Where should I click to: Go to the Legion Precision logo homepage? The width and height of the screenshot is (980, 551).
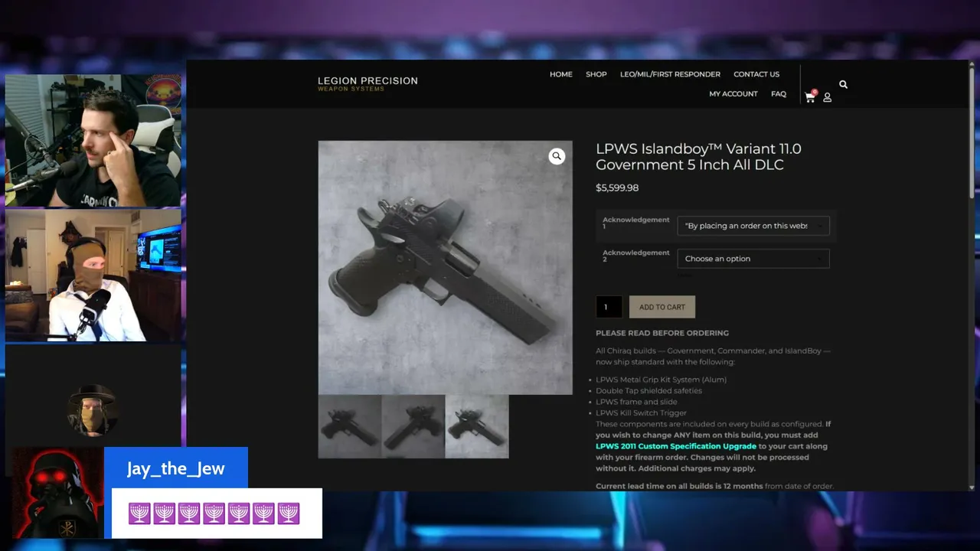[367, 83]
